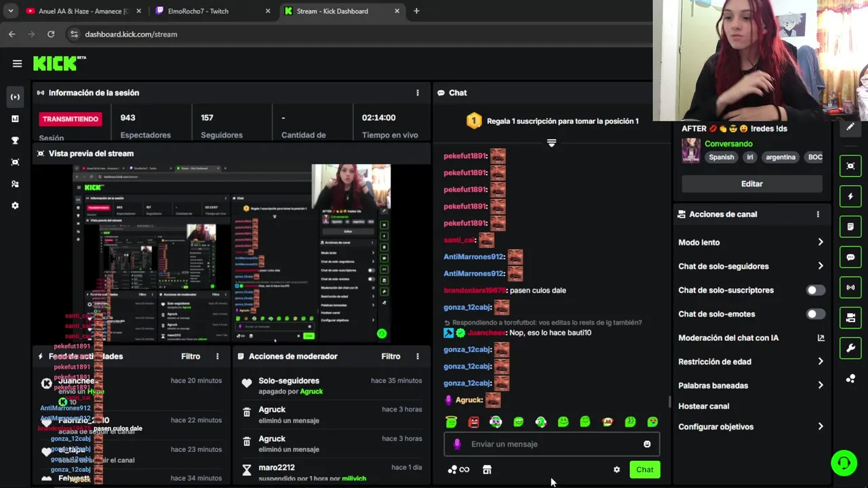The height and width of the screenshot is (488, 868).
Task: Click the people community icon in the left sidebar
Action: pos(15,184)
